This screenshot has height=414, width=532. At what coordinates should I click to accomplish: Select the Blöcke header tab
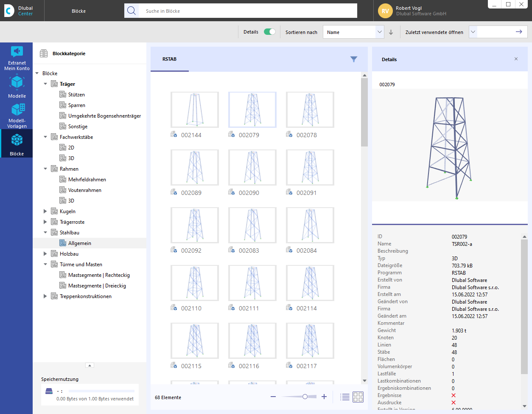(x=78, y=11)
